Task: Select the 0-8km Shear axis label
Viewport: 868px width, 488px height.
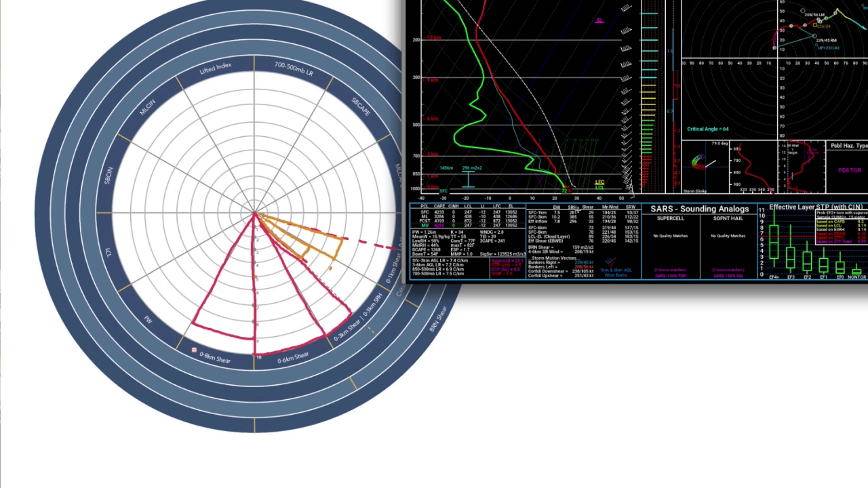Action: 216,358
